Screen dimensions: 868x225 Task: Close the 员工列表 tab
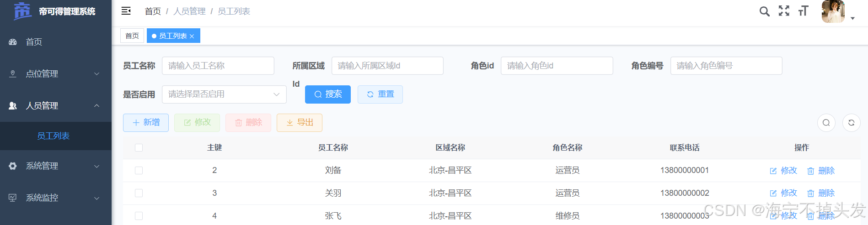(192, 36)
